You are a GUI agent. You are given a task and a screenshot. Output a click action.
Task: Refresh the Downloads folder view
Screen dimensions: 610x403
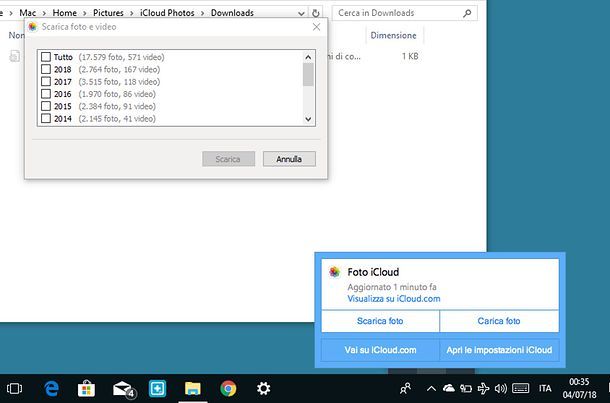tap(316, 13)
